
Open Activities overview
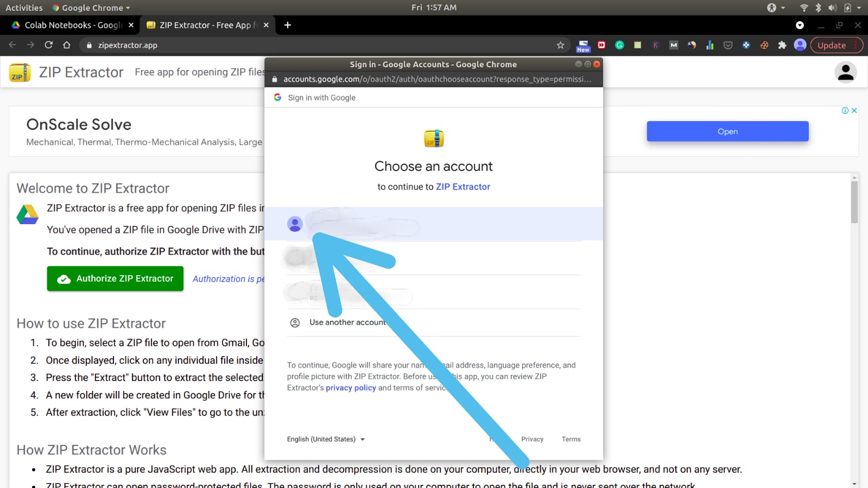pos(24,8)
